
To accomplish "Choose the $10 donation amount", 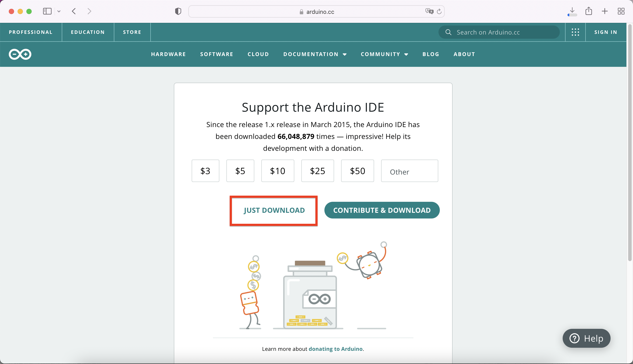I will pos(278,171).
